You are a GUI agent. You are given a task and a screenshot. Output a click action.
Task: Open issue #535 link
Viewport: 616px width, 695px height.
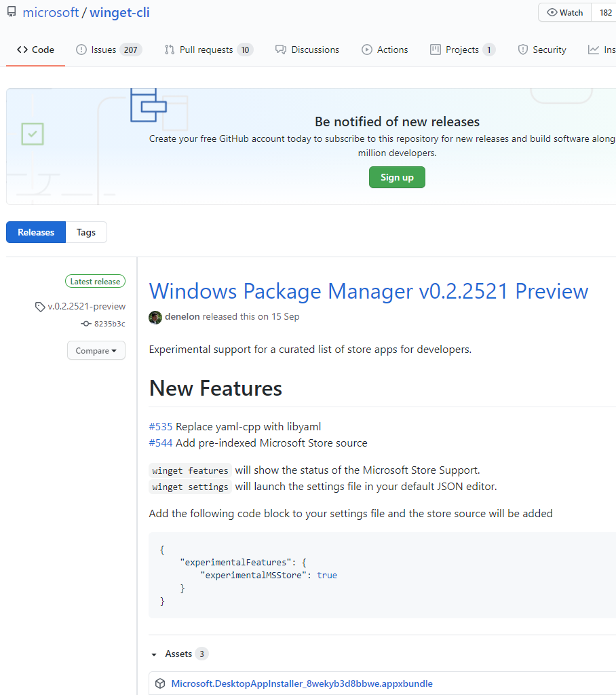[x=160, y=427]
